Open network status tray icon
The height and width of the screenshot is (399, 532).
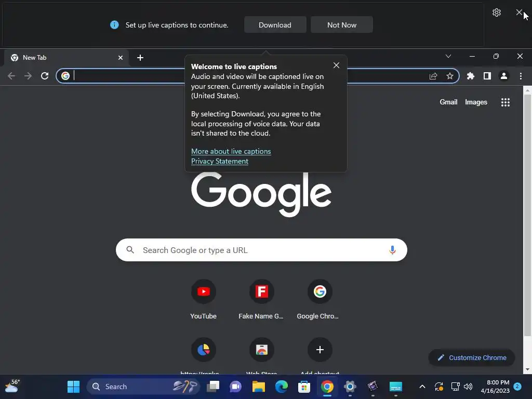455,387
